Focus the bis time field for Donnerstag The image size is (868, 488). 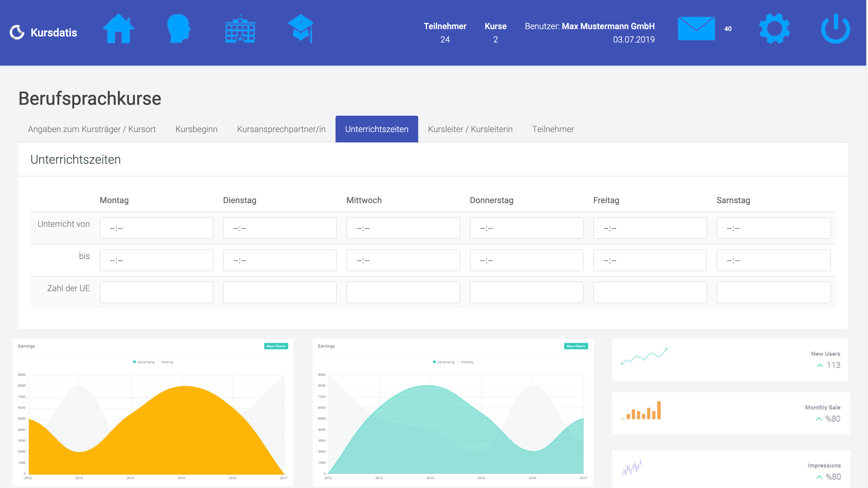[526, 260]
